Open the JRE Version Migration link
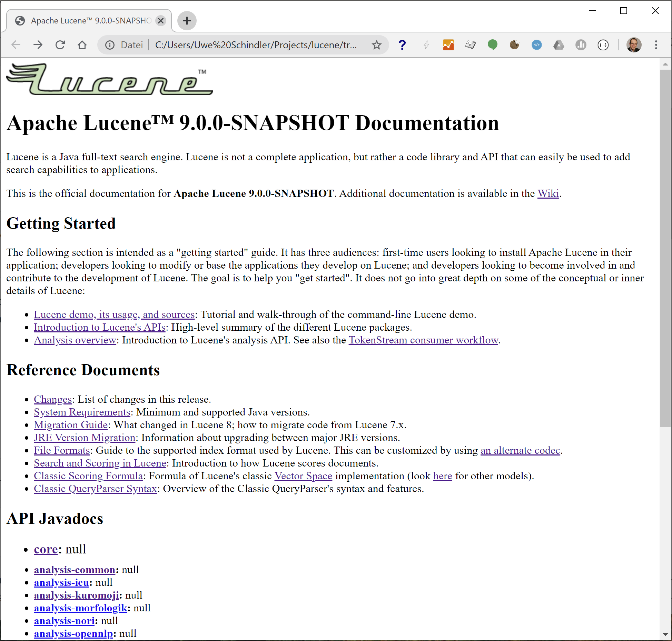672x641 pixels. tap(85, 438)
